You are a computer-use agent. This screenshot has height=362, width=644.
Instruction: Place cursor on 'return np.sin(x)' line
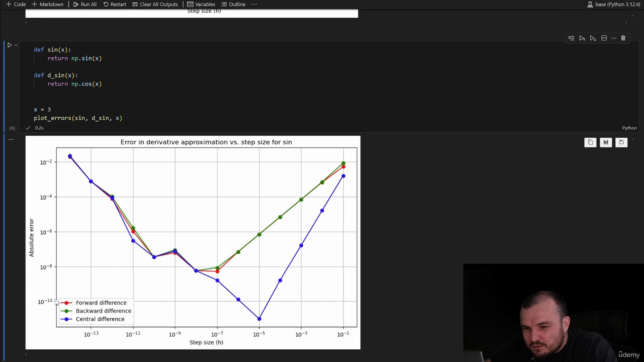74,58
